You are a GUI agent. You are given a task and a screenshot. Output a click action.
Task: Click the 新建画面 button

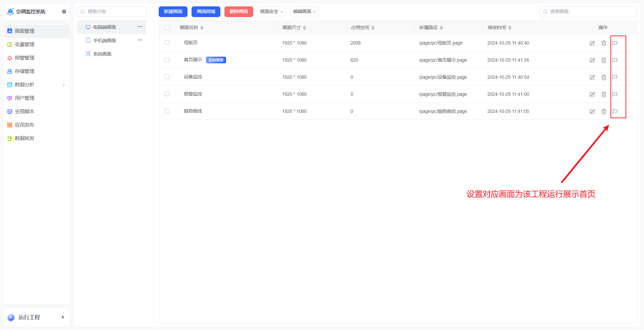pos(173,11)
